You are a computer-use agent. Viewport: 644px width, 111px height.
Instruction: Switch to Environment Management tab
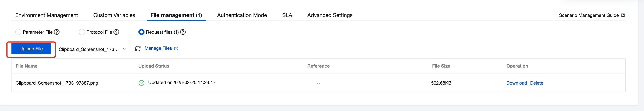point(47,15)
